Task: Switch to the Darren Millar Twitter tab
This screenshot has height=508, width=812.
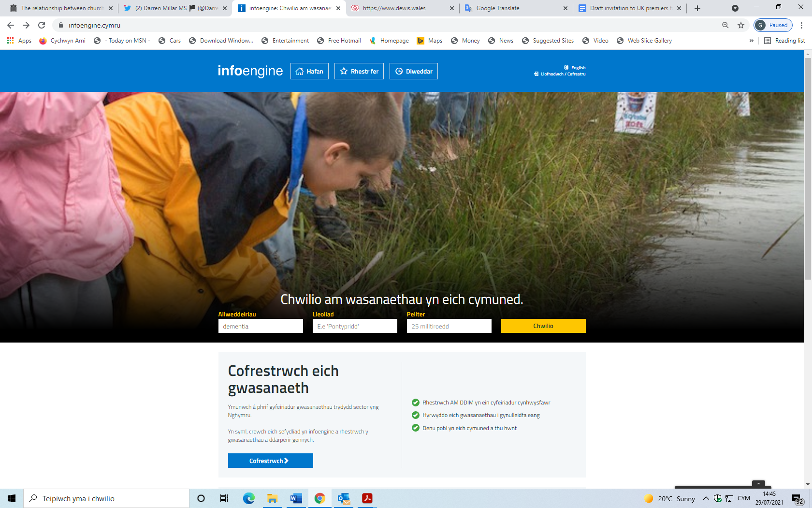Action: 174,8
